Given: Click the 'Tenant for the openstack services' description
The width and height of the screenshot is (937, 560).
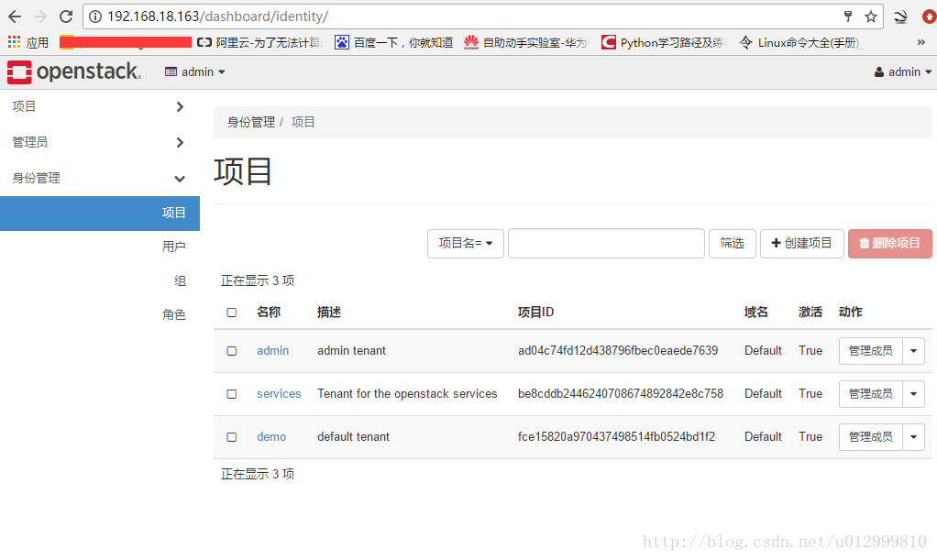Looking at the screenshot, I should (407, 394).
